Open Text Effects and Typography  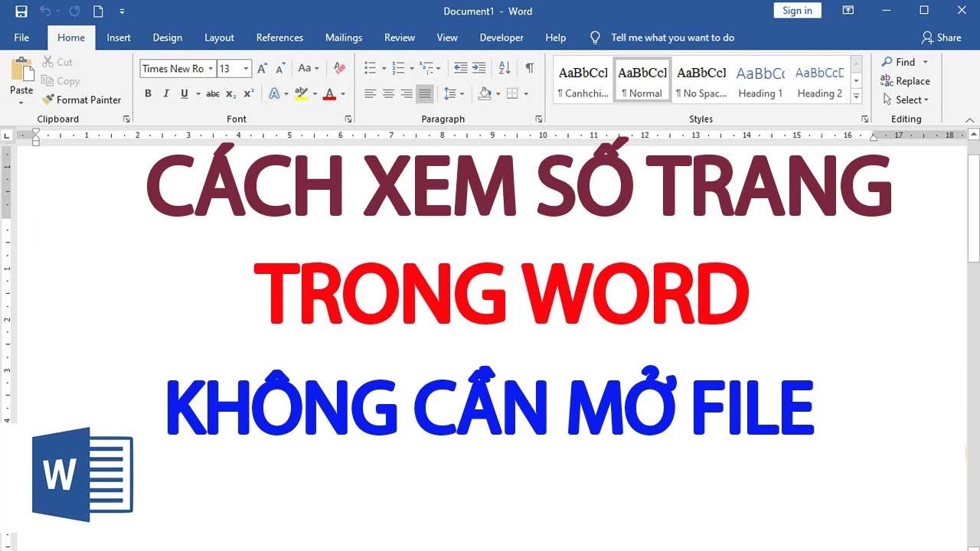[x=274, y=93]
